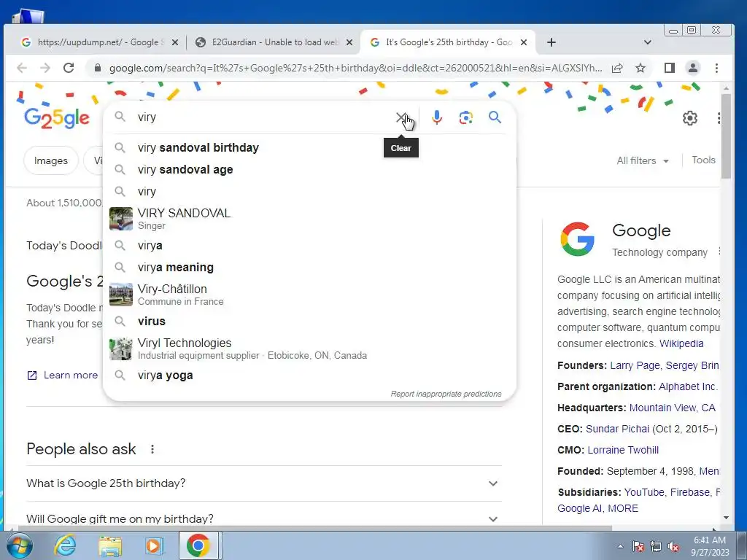Open People also ask options dots
Image resolution: width=747 pixels, height=560 pixels.
152,449
